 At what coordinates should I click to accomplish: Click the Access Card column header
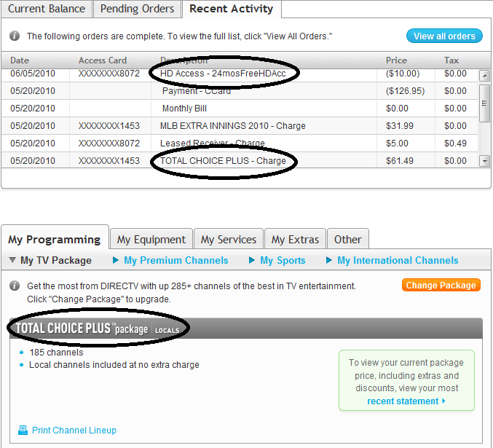point(103,60)
